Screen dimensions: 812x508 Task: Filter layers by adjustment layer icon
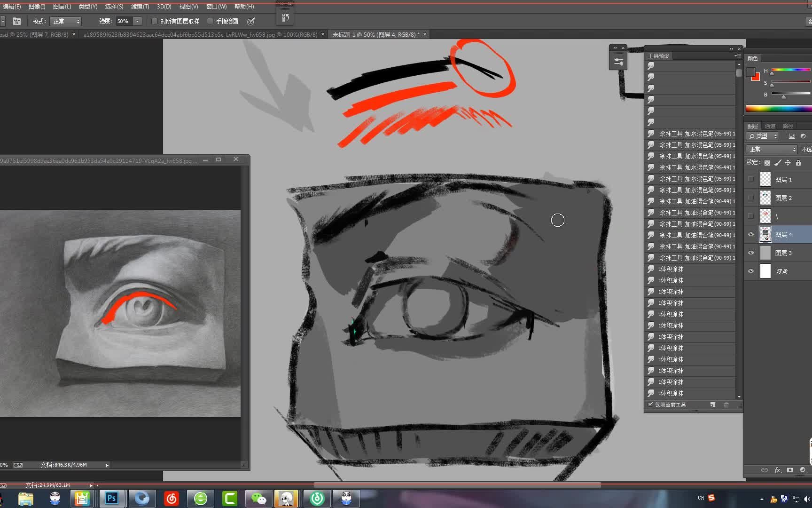pos(803,136)
